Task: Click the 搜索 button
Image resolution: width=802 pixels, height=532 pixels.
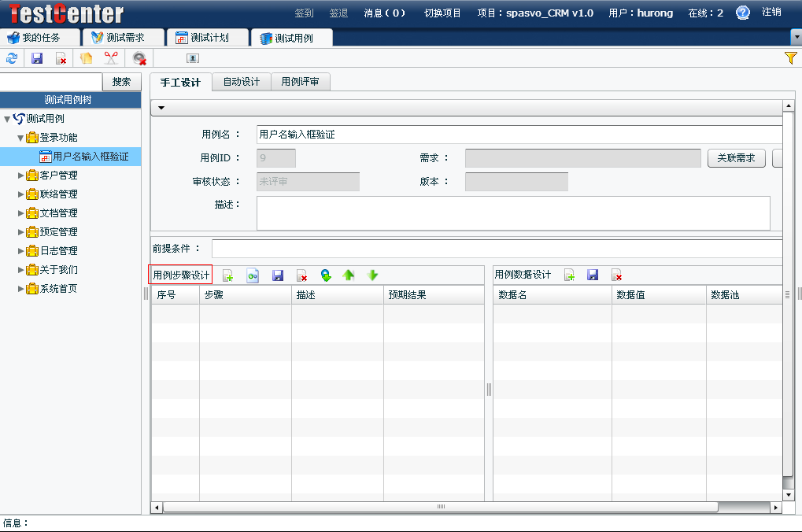Action: point(121,82)
